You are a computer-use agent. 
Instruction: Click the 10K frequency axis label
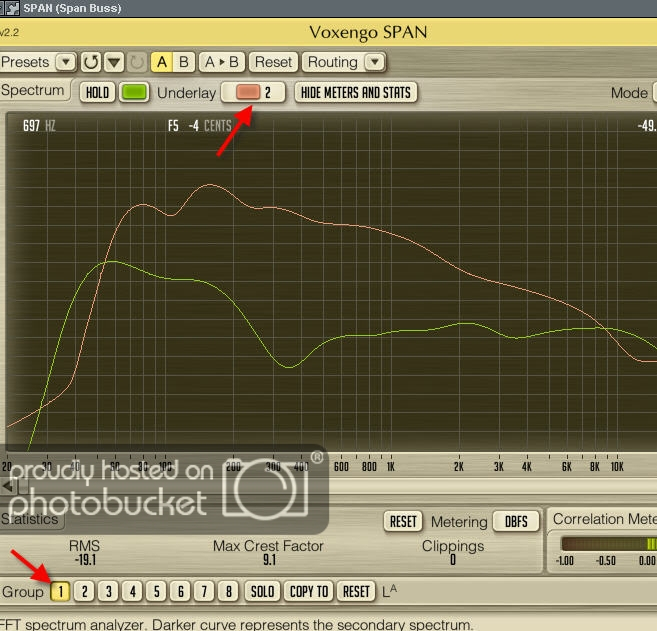tap(617, 467)
